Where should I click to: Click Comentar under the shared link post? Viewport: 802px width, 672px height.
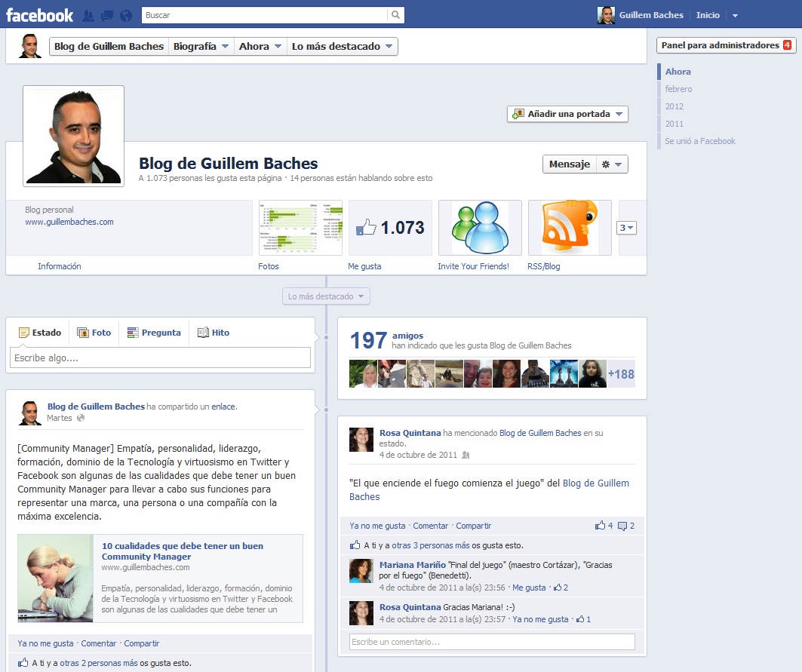point(99,643)
